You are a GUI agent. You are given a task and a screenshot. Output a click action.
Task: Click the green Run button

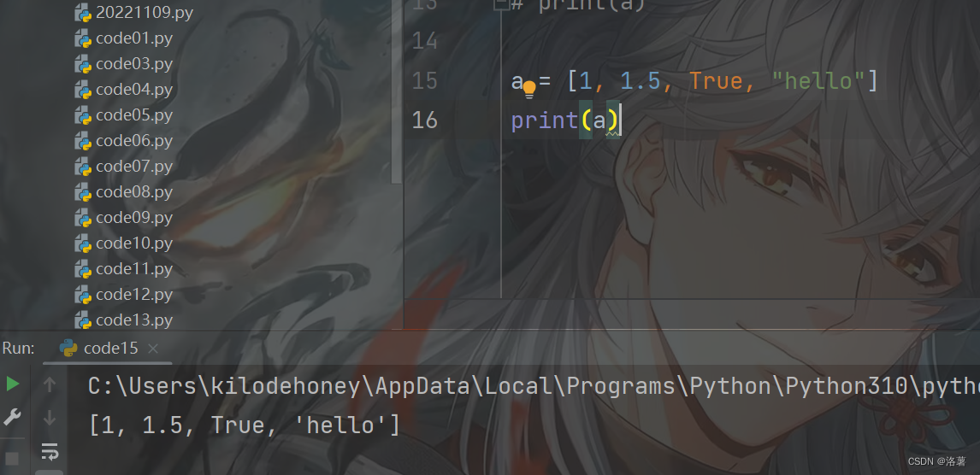(13, 384)
